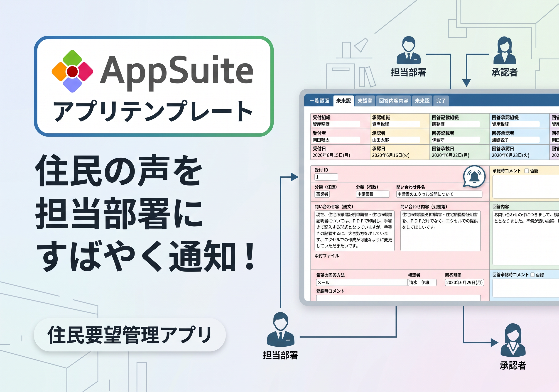Open the 一覧表面 tab
This screenshot has width=559, height=392.
tap(319, 101)
